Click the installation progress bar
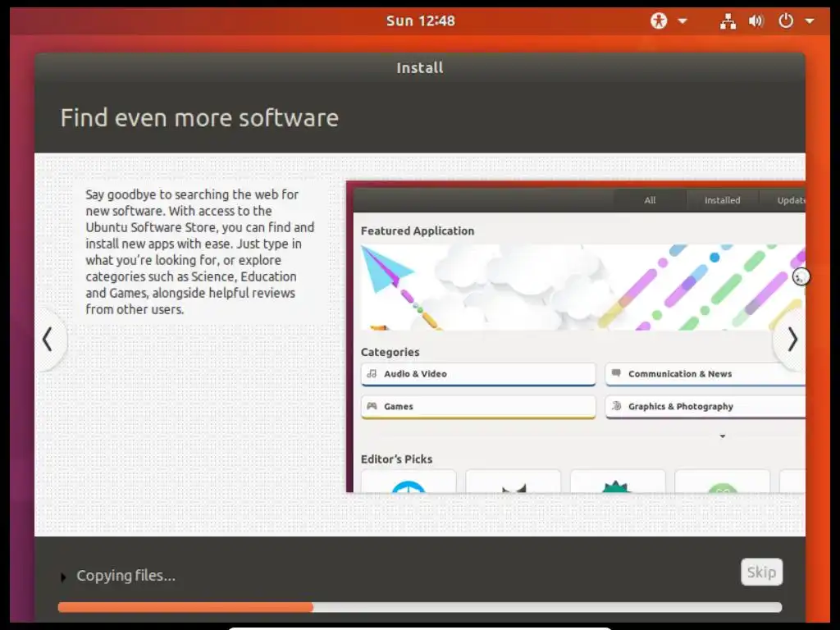840x630 pixels. tap(420, 607)
